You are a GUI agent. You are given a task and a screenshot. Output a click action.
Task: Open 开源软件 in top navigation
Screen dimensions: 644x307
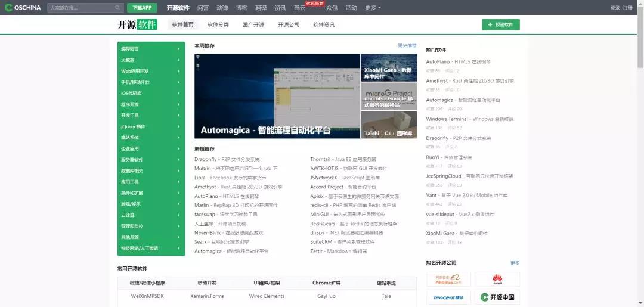click(x=178, y=7)
